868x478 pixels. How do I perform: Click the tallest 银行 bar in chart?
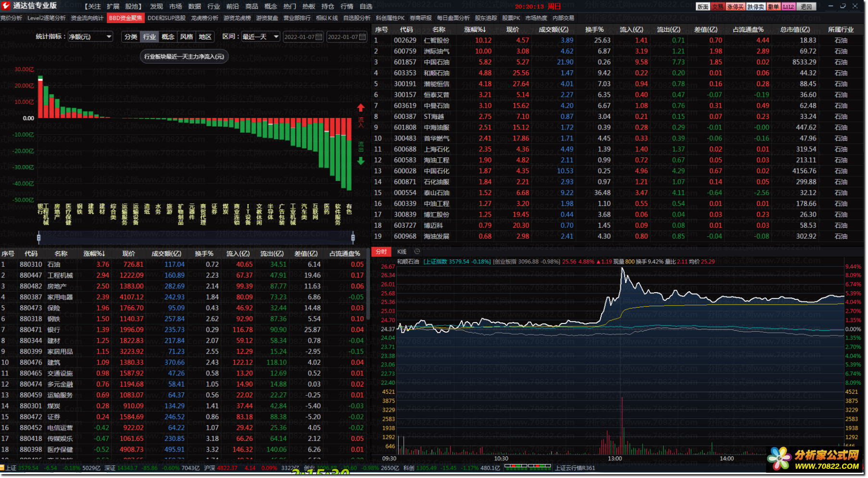coord(40,97)
